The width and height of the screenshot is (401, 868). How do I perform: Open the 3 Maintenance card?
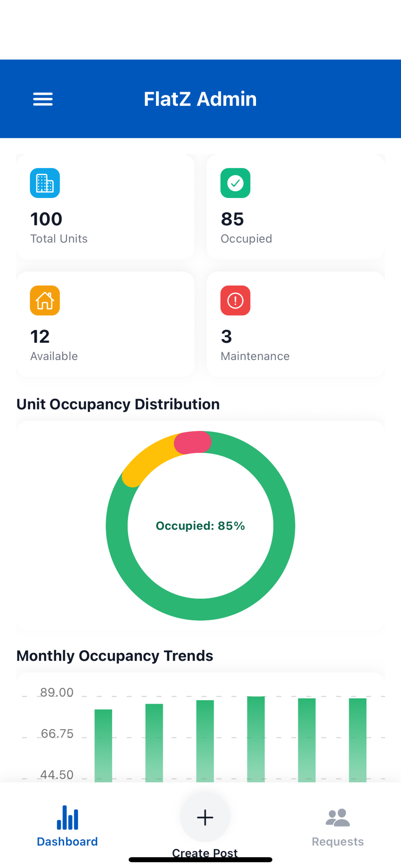tap(295, 324)
